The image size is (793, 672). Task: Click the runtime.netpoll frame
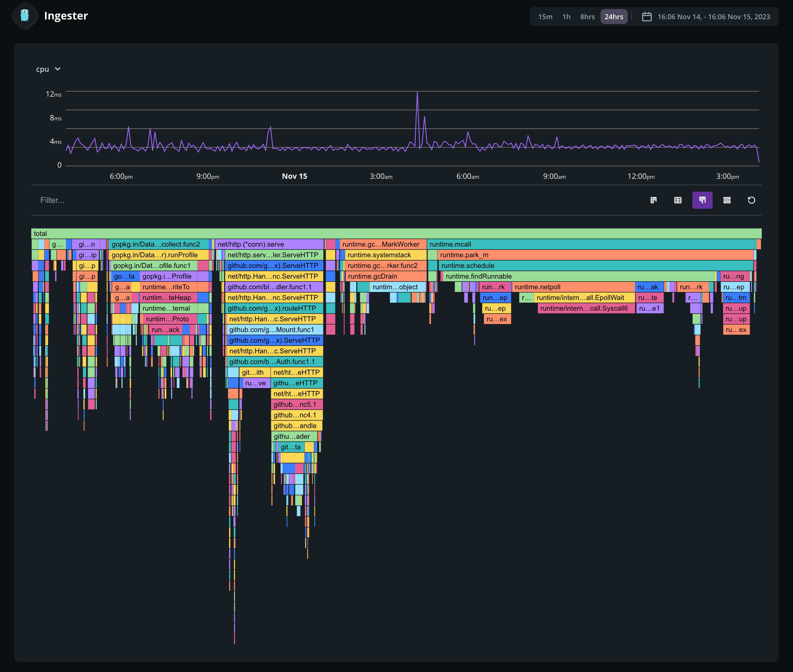pyautogui.click(x=573, y=287)
